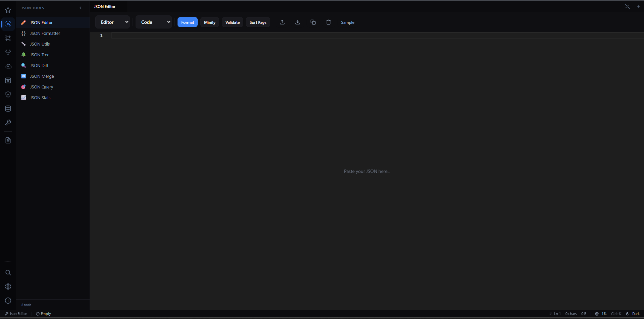644x319 pixels.
Task: Open the Code view dropdown
Action: tap(154, 22)
